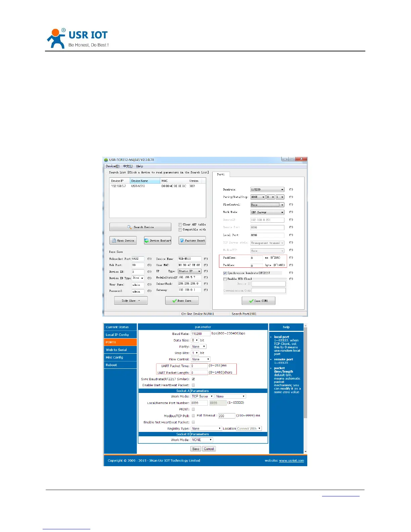The image size is (411, 532).
Task: Open the 中文(L) language menu
Action: [x=128, y=166]
